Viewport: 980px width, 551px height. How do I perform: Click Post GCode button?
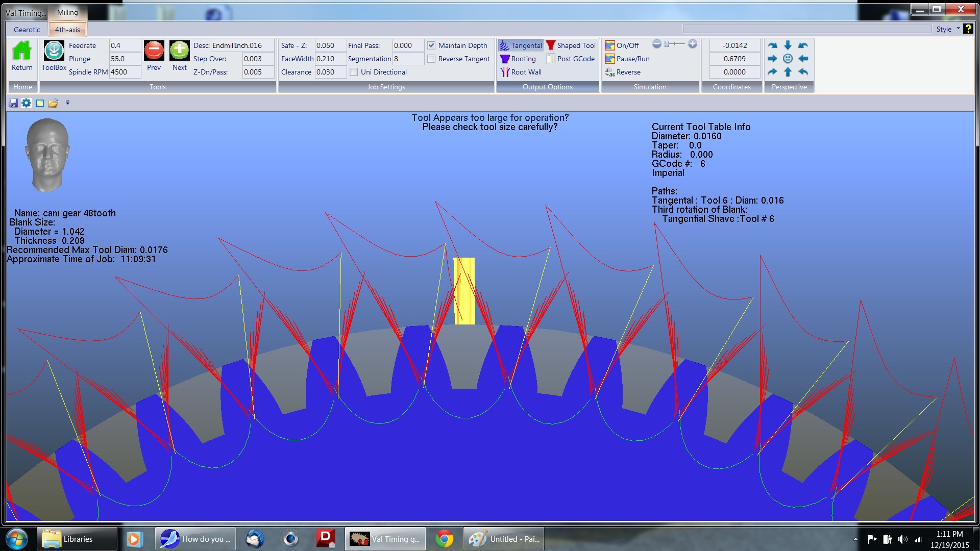pos(570,59)
